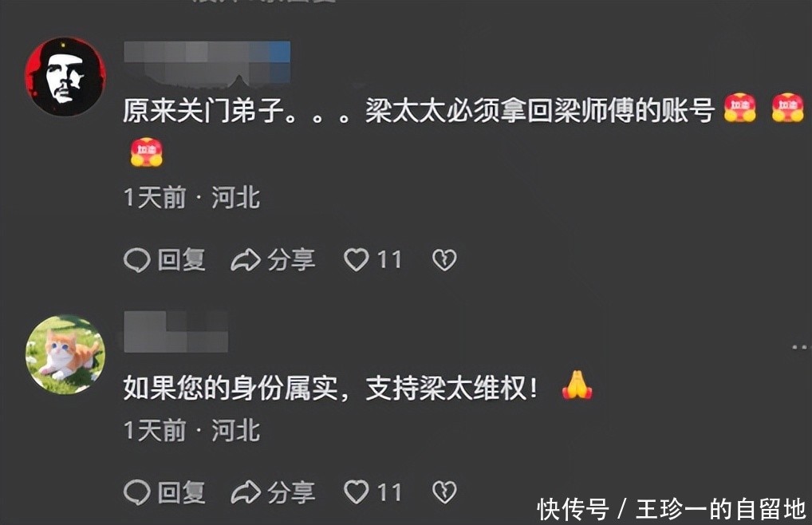
Task: Like the first comment via heart icon
Action: click(357, 260)
